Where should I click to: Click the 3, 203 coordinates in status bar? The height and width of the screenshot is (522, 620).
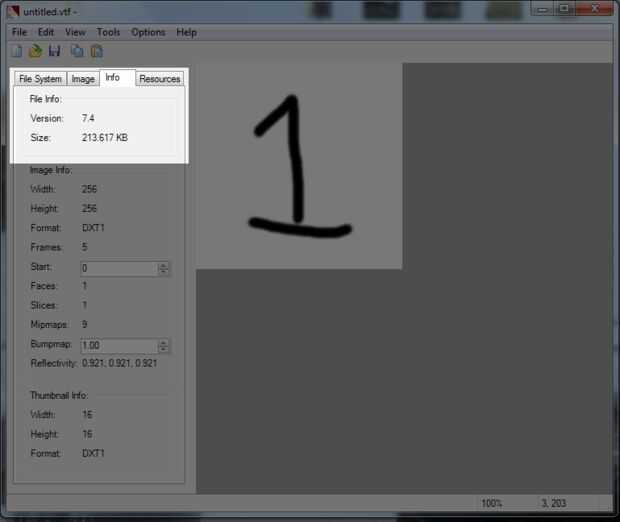pyautogui.click(x=554, y=503)
